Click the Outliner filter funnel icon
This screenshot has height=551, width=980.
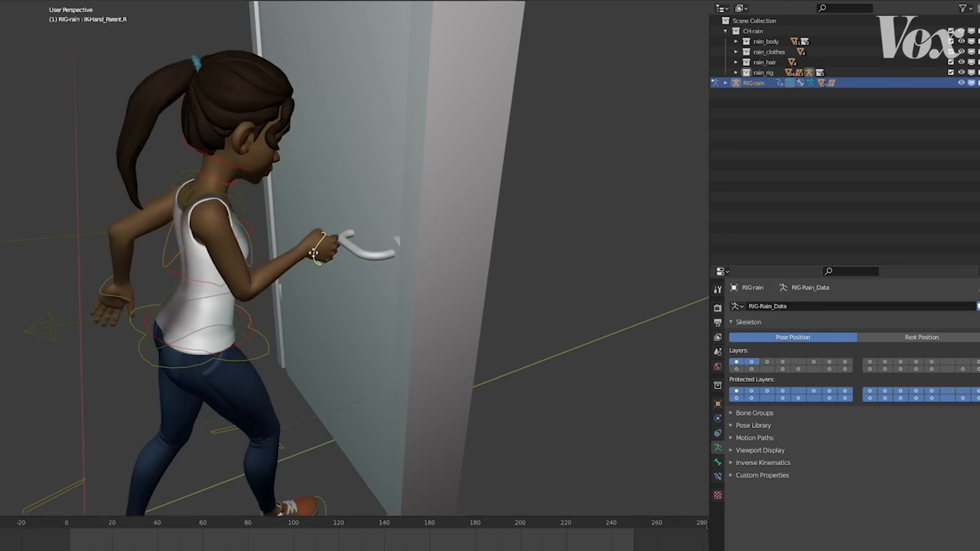962,8
